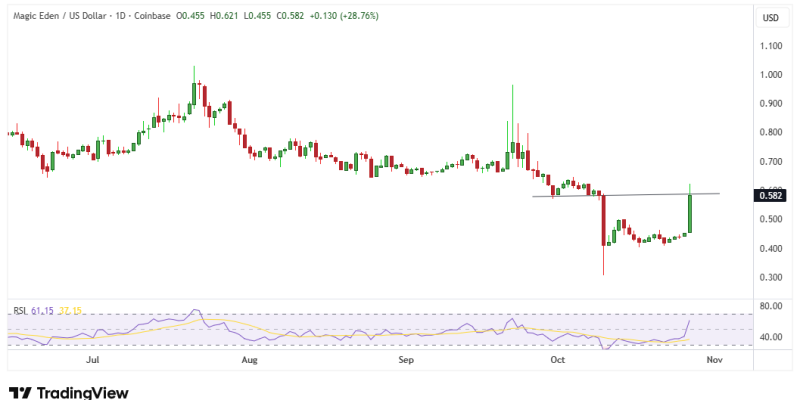
Task: Click the 0.582 current price tag
Action: tap(770, 195)
